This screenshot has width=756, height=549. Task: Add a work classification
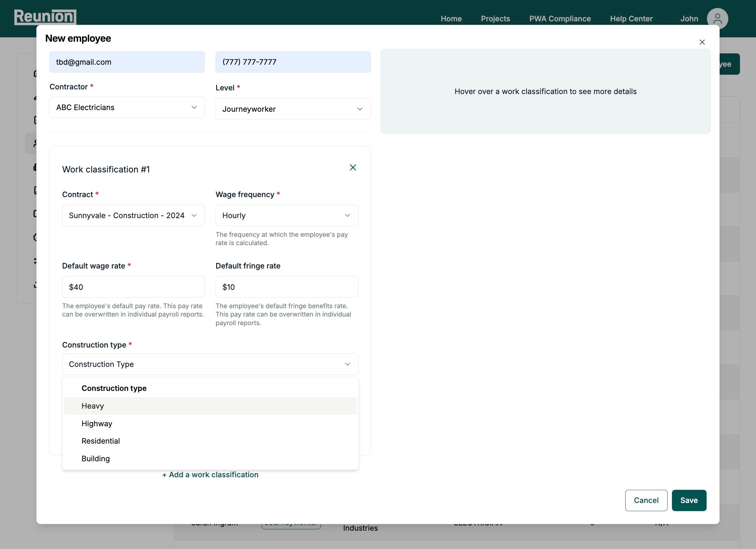tap(210, 474)
